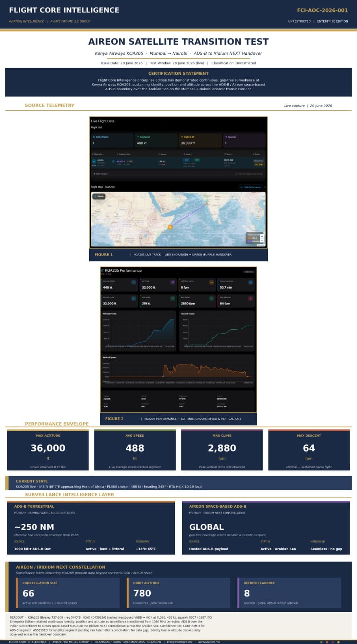Click the Max Climb 2880 fpm card icon
Viewport: 357px width, 644px height.
[211, 299]
